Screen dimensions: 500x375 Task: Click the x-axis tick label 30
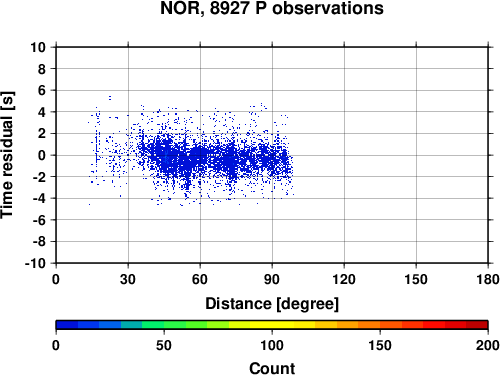128,279
